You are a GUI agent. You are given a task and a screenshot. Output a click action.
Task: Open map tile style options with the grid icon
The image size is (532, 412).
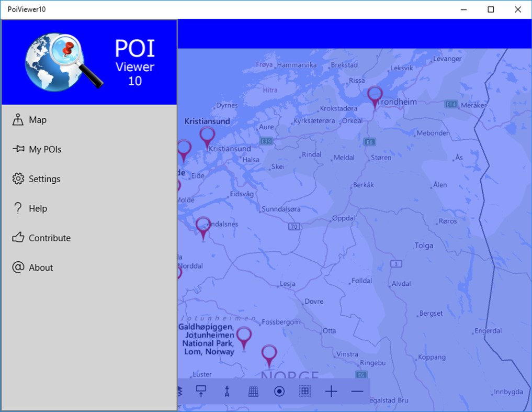[253, 391]
